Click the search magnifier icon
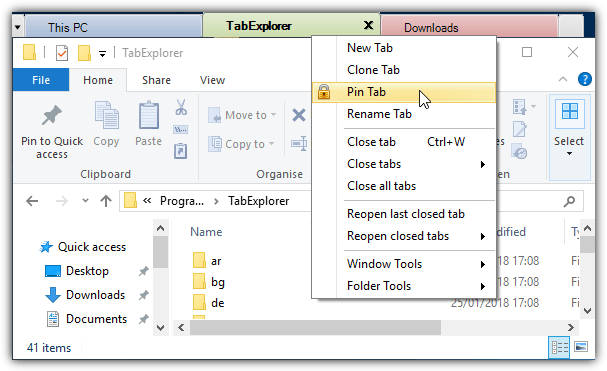 (569, 201)
